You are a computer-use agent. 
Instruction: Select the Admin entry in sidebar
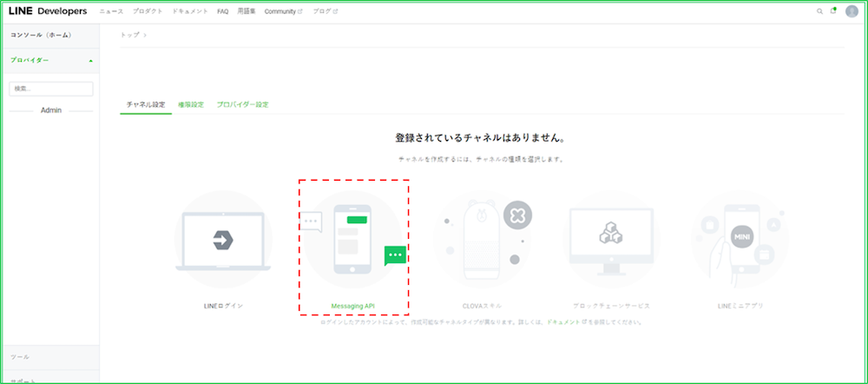(x=51, y=110)
